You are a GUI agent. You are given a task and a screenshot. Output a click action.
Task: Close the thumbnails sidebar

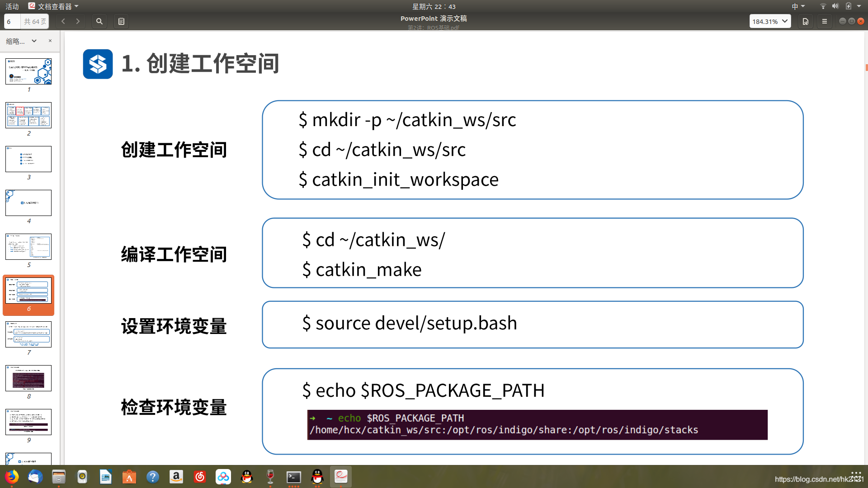tap(50, 41)
